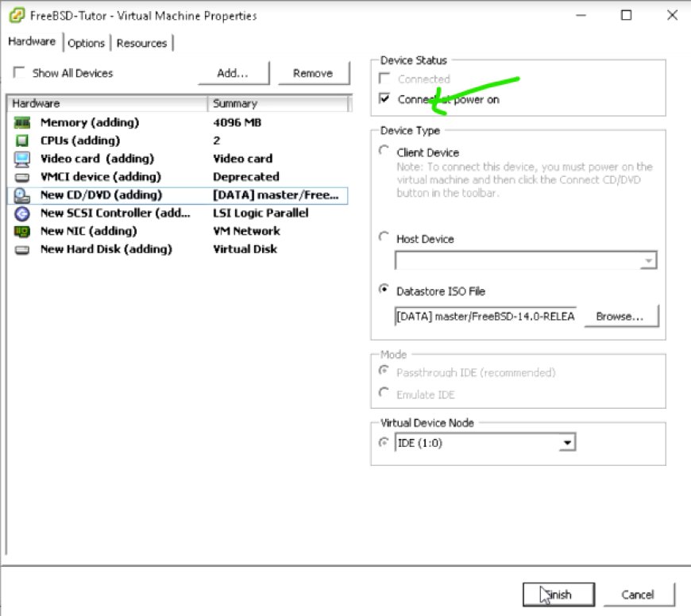Minimize the Virtual Machine Properties window

coord(581,15)
